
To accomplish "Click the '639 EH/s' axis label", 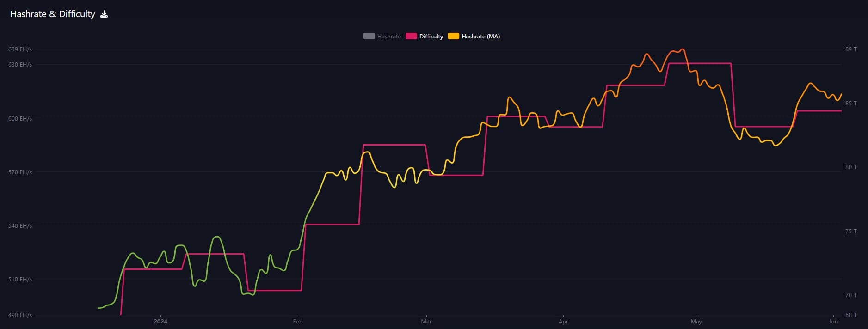I will [x=20, y=49].
